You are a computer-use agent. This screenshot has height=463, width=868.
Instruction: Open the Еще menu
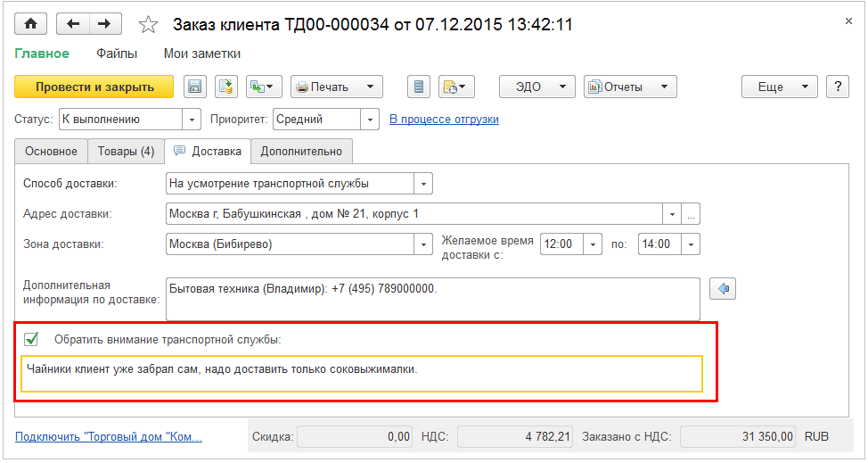click(x=780, y=87)
